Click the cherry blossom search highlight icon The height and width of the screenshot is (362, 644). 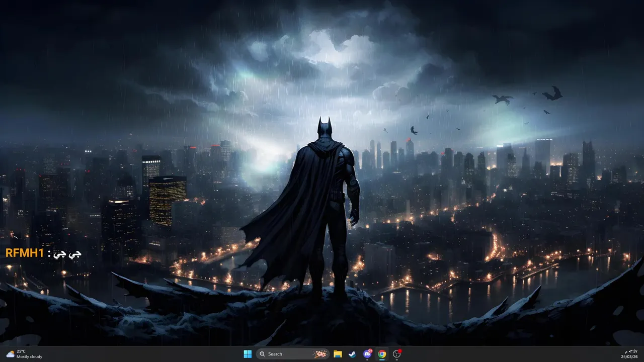pyautogui.click(x=320, y=354)
